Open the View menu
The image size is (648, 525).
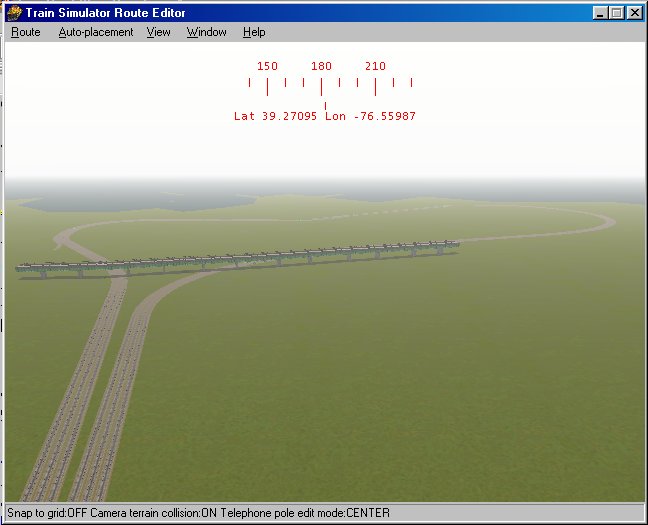coord(159,32)
